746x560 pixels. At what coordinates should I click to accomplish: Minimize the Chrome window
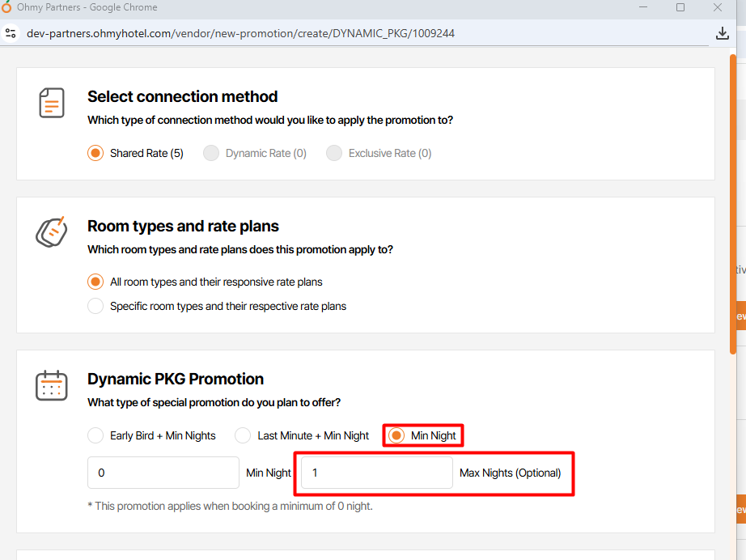coord(642,7)
